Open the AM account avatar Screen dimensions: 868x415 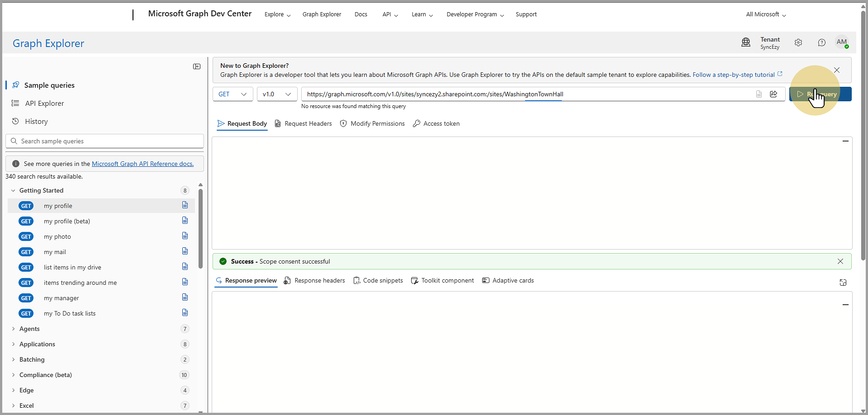click(x=842, y=42)
